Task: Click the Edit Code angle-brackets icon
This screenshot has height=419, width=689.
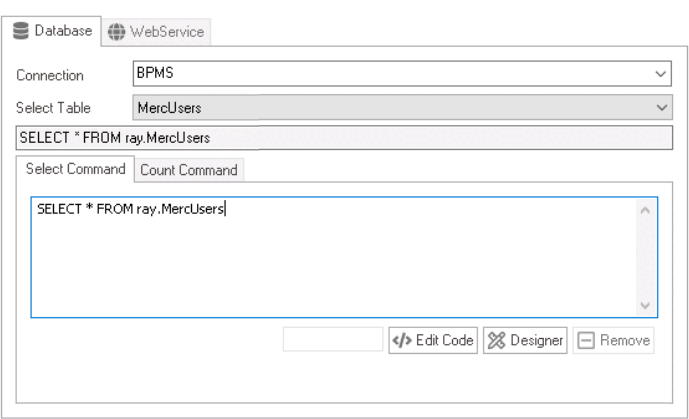Action: pos(400,340)
